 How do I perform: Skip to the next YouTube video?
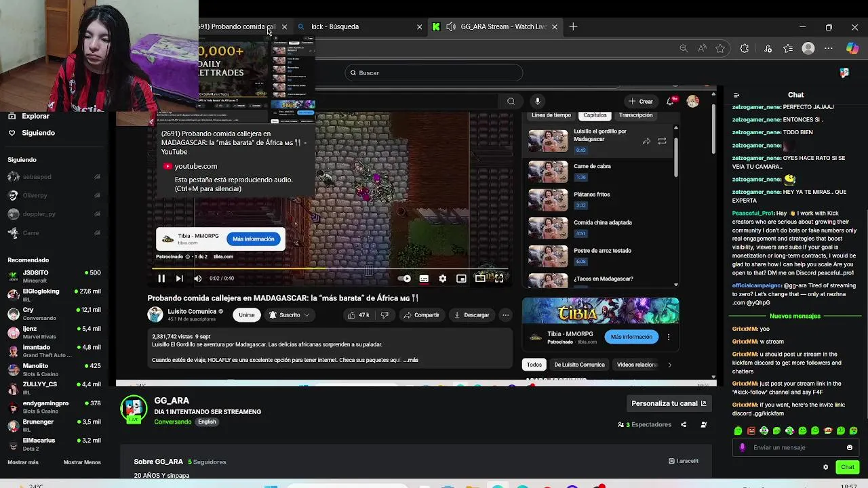179,279
